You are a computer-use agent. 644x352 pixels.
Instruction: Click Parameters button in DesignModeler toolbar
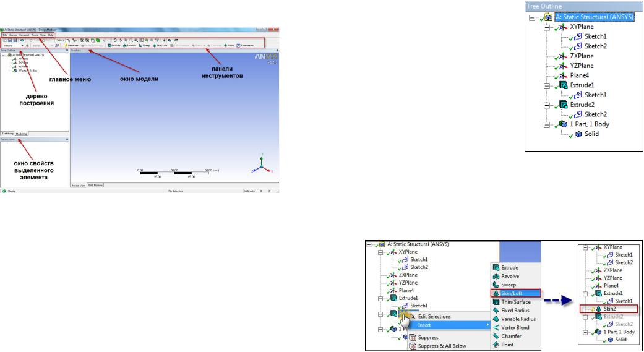pyautogui.click(x=245, y=46)
